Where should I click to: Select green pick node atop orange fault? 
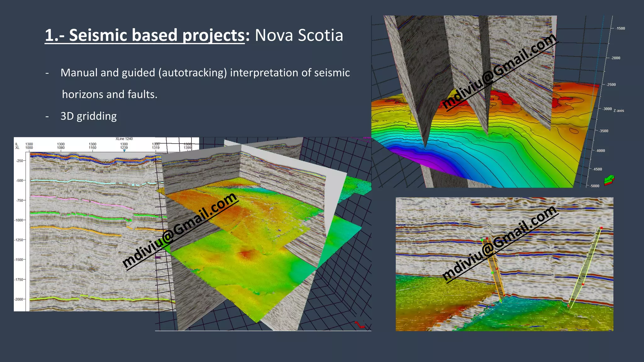coord(482,240)
